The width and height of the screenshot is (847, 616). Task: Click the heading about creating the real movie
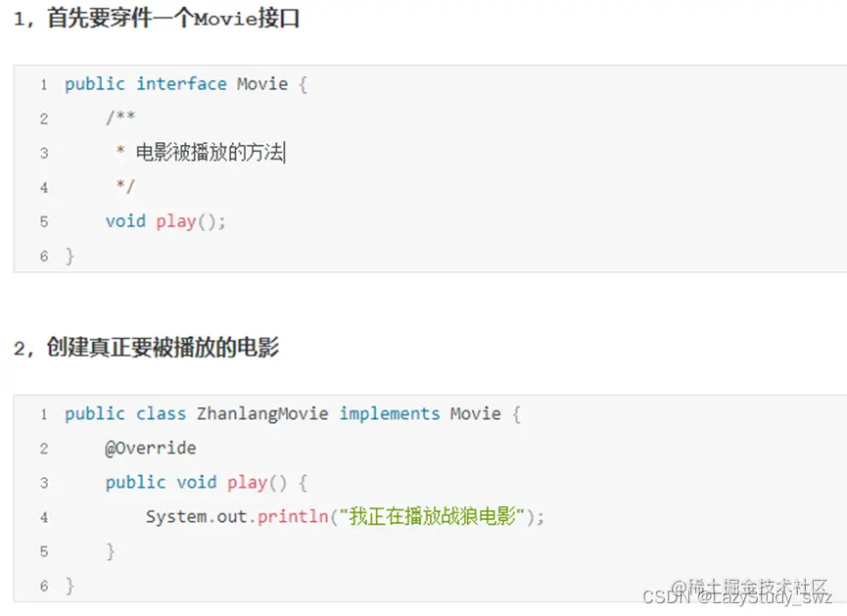coord(146,347)
